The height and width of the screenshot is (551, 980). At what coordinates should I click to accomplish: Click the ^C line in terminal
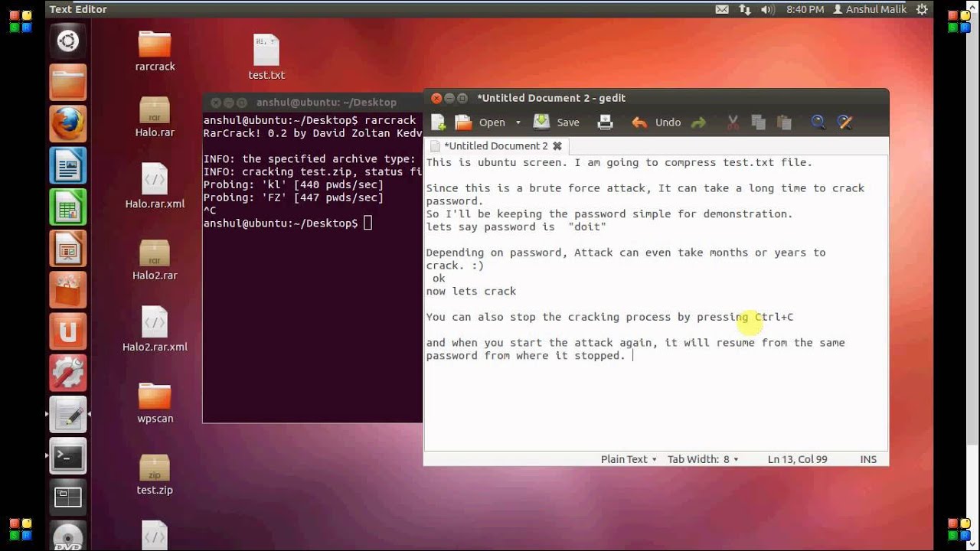(x=209, y=210)
